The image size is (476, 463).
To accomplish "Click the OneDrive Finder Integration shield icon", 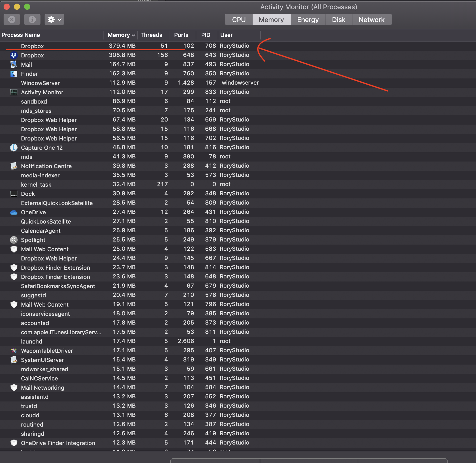I will (14, 443).
